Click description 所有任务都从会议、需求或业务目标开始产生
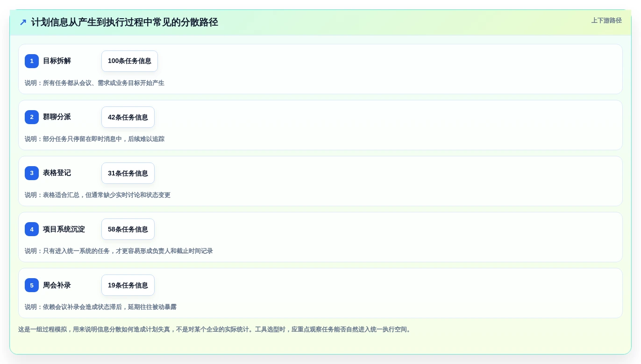The image size is (641, 364). (x=104, y=83)
